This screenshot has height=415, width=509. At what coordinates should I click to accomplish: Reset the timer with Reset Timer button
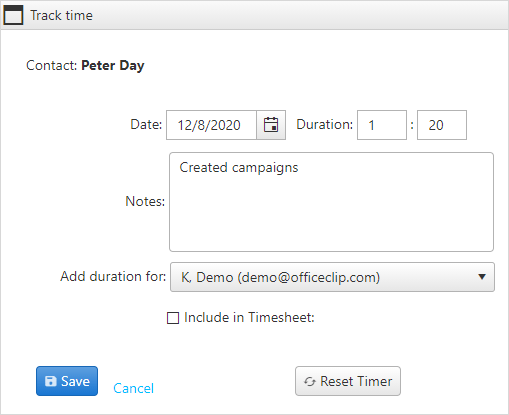click(348, 381)
